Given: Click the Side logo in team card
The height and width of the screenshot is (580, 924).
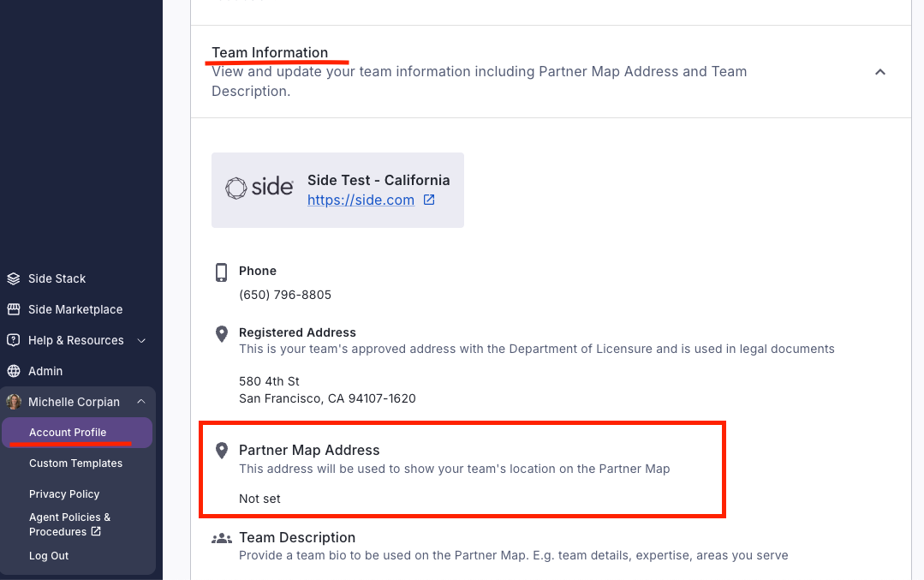Looking at the screenshot, I should coord(259,188).
